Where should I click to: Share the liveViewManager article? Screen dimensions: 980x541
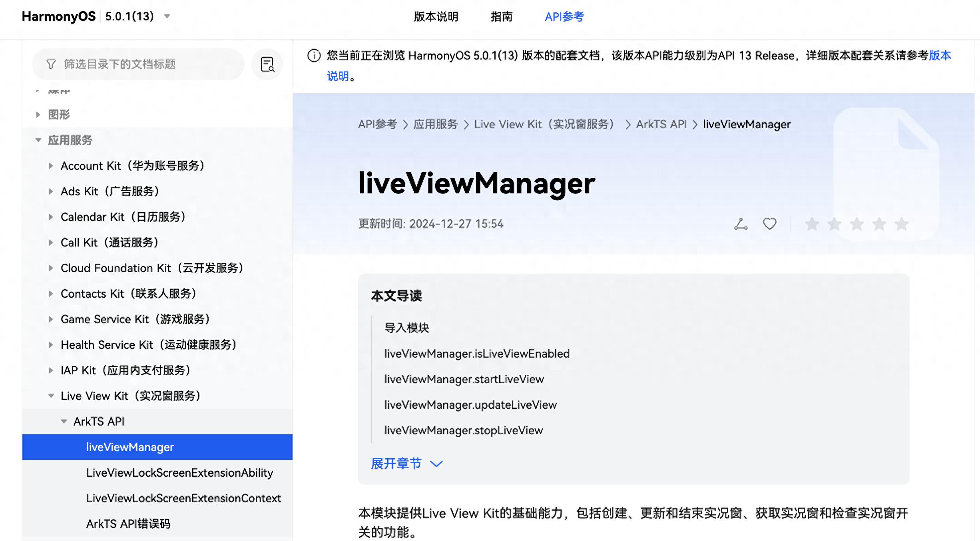click(740, 224)
